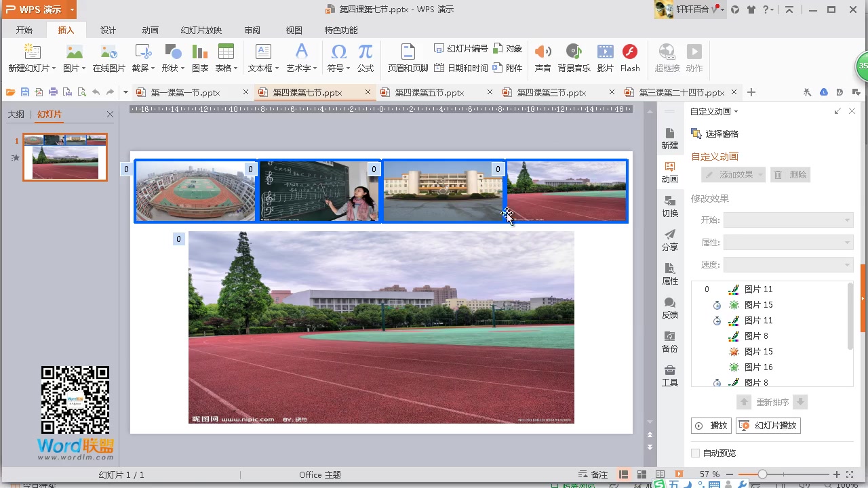Click Slide Number (幻灯片编号)
The height and width of the screenshot is (488, 868).
[x=460, y=48]
